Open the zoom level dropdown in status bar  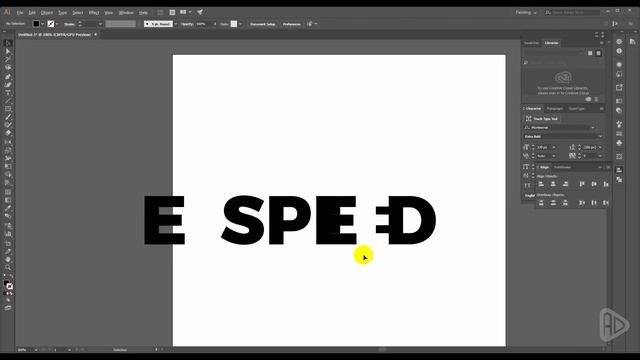pos(36,350)
